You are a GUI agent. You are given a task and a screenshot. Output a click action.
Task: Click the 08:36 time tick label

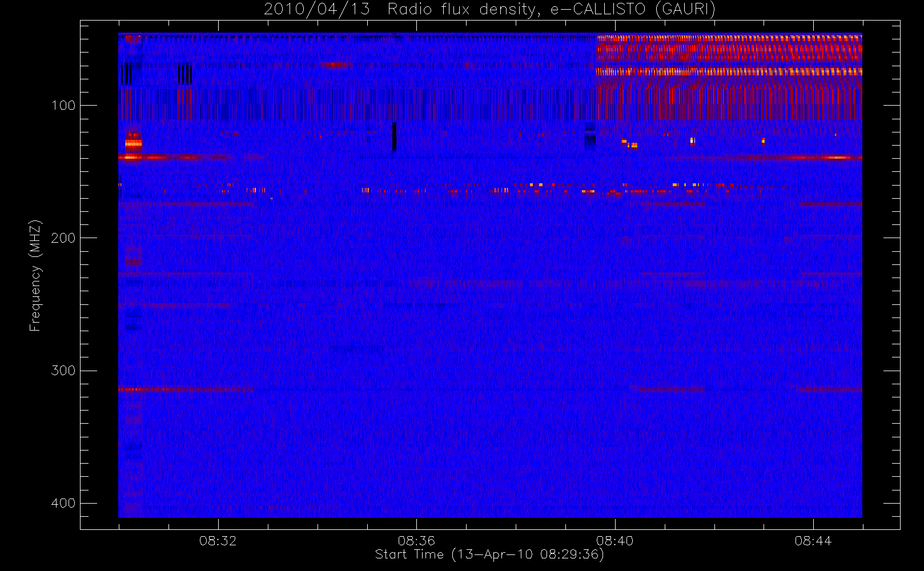point(416,540)
